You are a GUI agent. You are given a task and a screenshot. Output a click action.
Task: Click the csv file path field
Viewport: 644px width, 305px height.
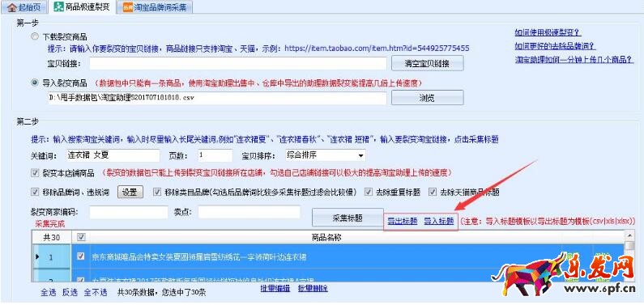[x=217, y=98]
